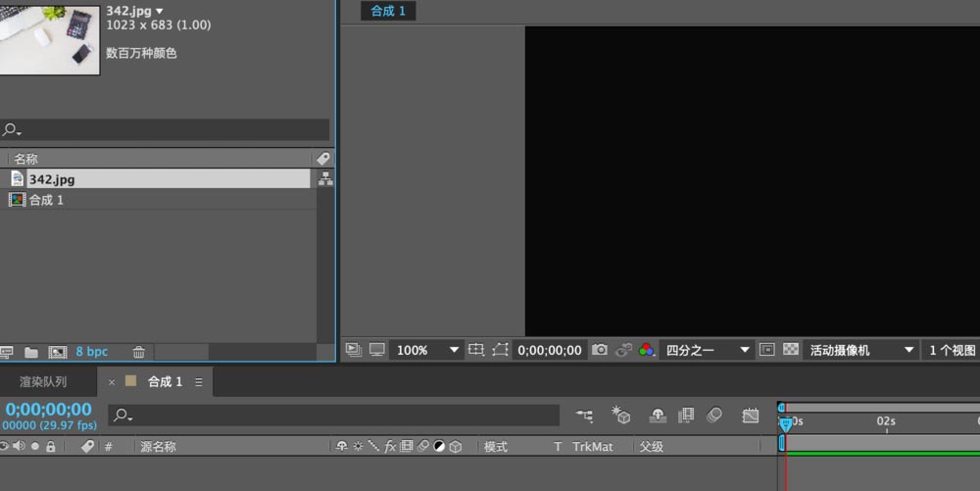980x491 pixels.
Task: Click the timeline layer search field
Action: tap(333, 416)
